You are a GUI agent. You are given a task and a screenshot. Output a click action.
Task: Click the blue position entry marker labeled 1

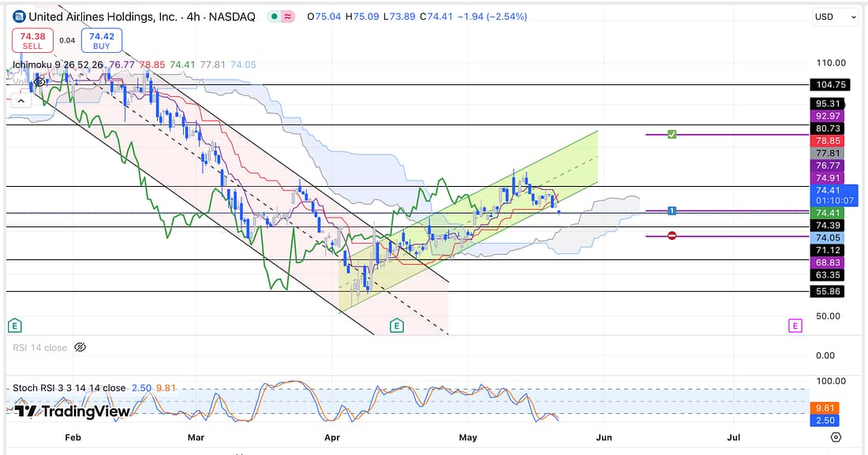point(672,211)
